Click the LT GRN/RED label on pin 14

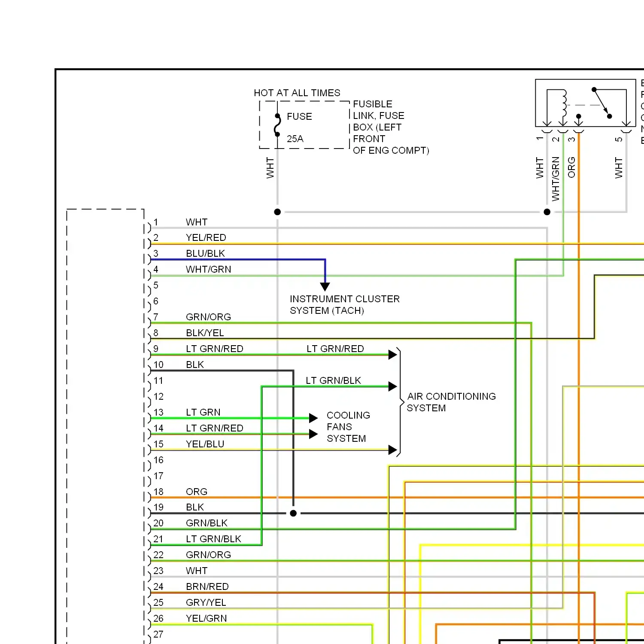click(x=215, y=428)
